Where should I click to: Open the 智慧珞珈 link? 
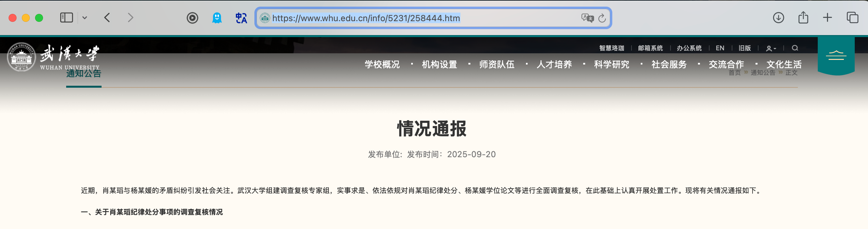tap(612, 48)
